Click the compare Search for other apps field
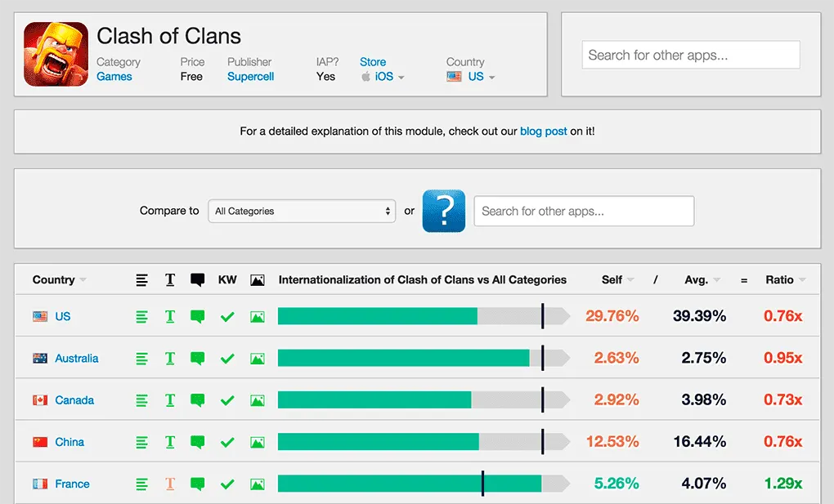Screen dimensions: 834x504 click(x=584, y=211)
